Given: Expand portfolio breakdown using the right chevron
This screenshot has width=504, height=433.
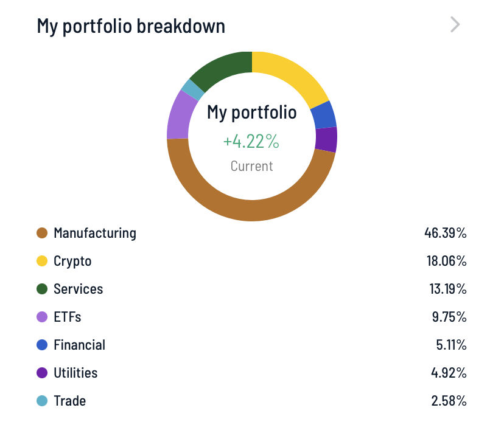Looking at the screenshot, I should click(x=455, y=25).
